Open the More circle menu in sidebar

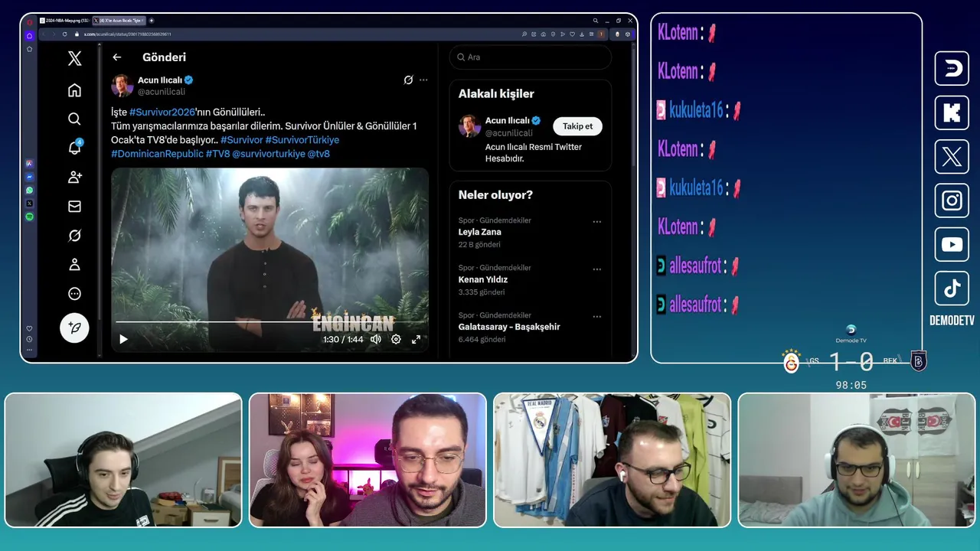coord(74,294)
